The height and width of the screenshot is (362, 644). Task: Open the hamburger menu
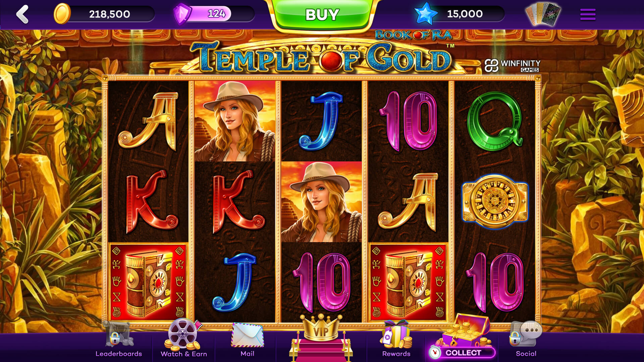(588, 14)
